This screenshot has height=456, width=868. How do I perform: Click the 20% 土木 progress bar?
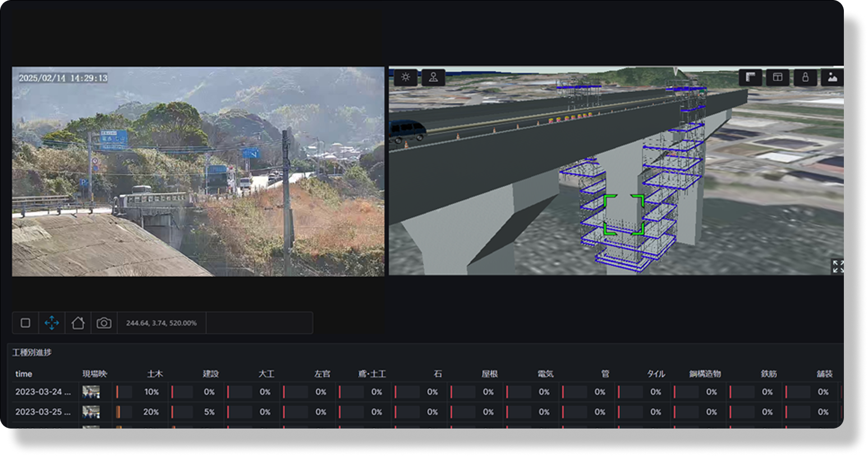[x=125, y=412]
